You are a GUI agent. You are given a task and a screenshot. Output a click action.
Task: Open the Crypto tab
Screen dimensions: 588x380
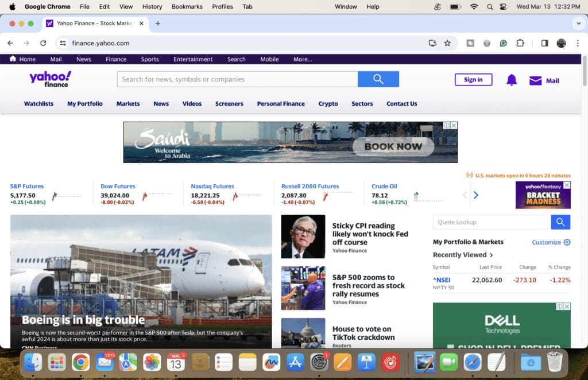[328, 104]
